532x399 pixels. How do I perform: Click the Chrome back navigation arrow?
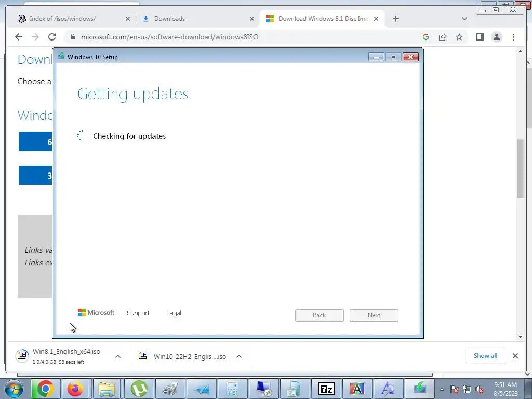click(x=19, y=37)
